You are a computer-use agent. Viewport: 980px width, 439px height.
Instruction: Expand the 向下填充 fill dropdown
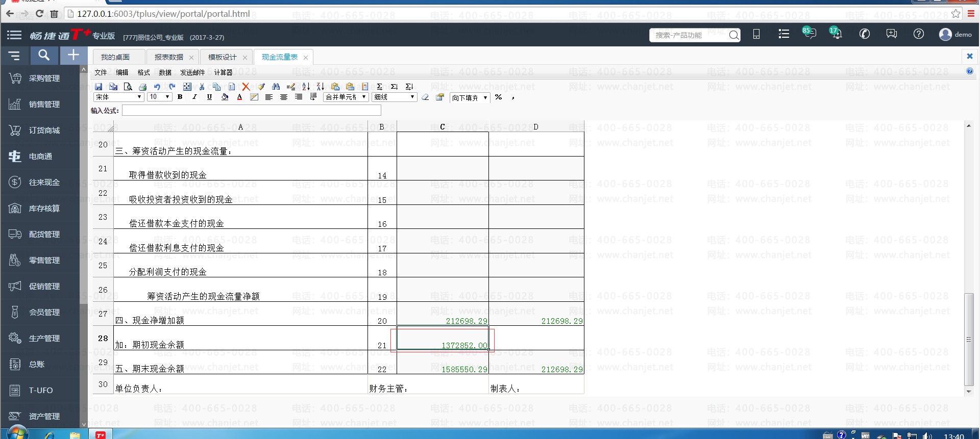[x=470, y=97]
